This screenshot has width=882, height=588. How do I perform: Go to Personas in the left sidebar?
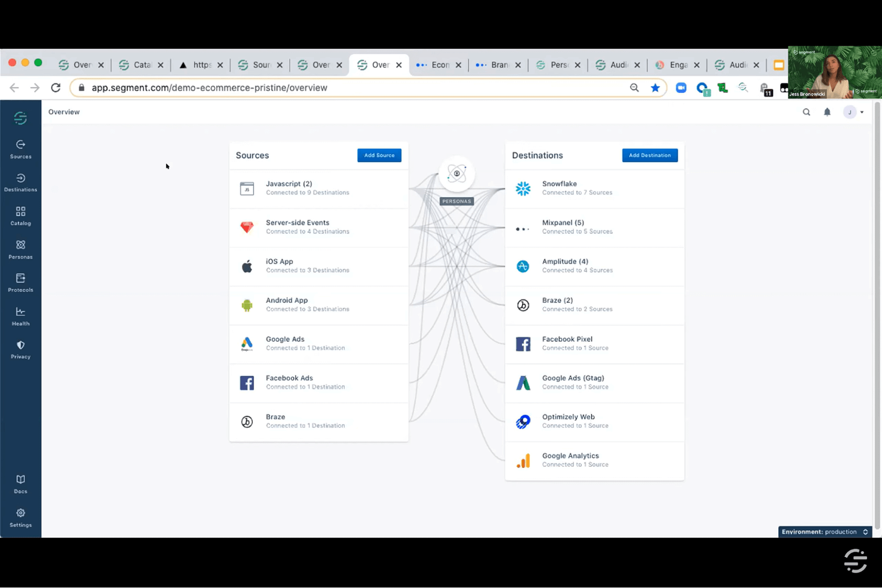coord(20,249)
